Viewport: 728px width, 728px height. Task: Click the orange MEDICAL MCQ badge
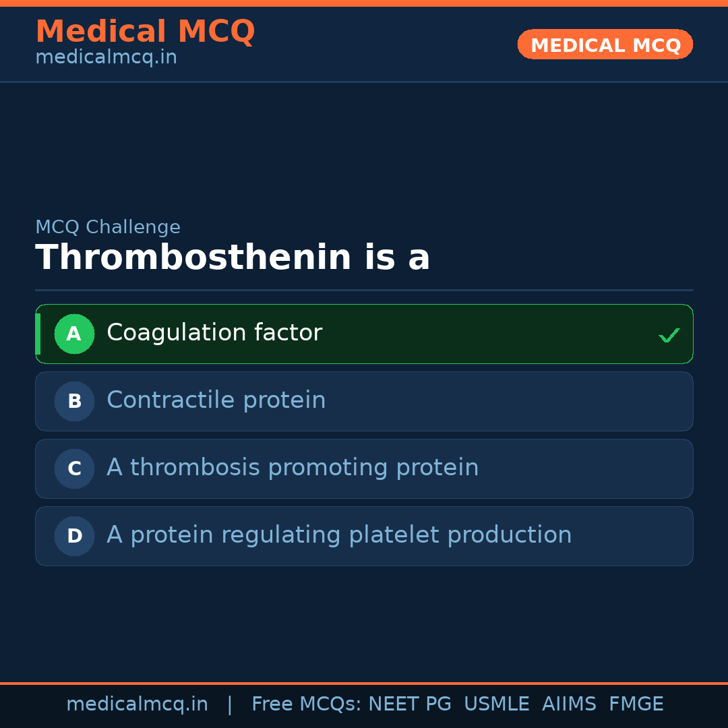point(605,44)
